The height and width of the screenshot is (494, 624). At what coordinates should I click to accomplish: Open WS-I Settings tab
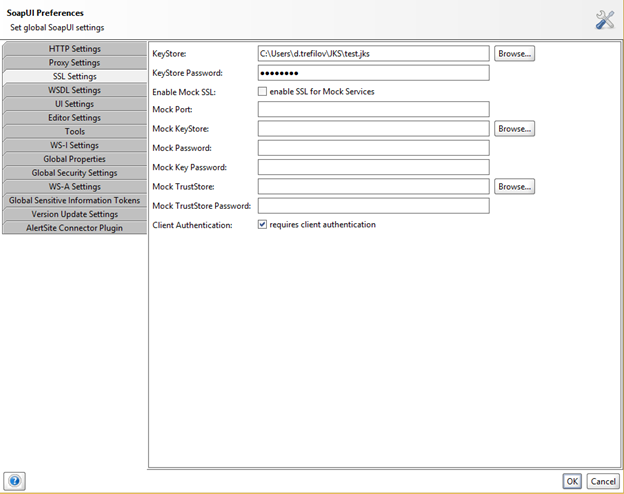74,145
